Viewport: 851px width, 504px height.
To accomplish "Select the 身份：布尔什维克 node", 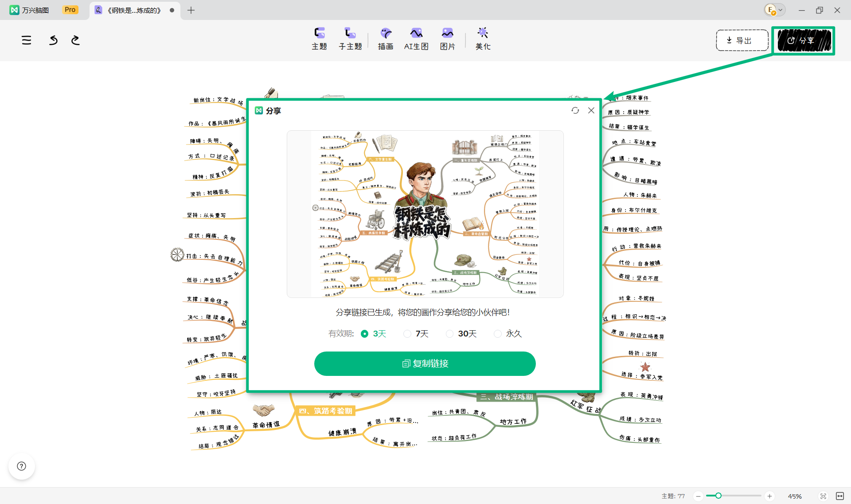I will coord(634,210).
